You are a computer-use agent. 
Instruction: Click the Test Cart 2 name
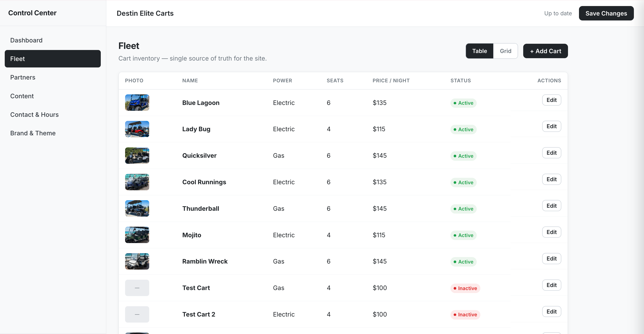[199, 314]
